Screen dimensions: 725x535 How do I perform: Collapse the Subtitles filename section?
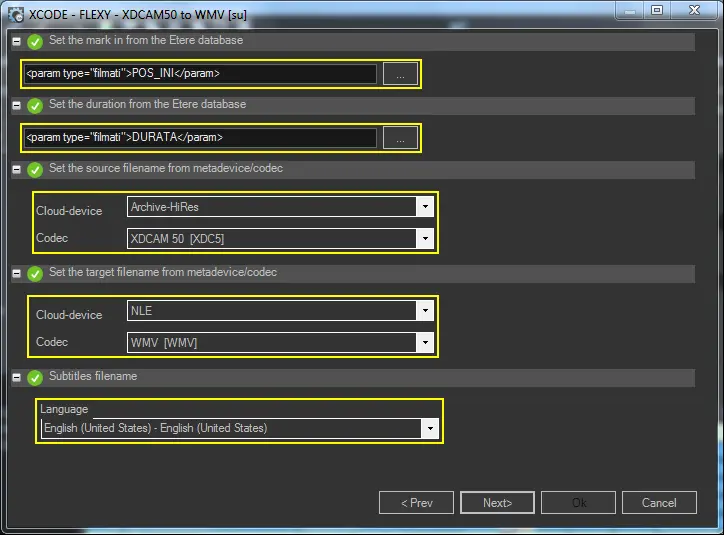coord(16,378)
